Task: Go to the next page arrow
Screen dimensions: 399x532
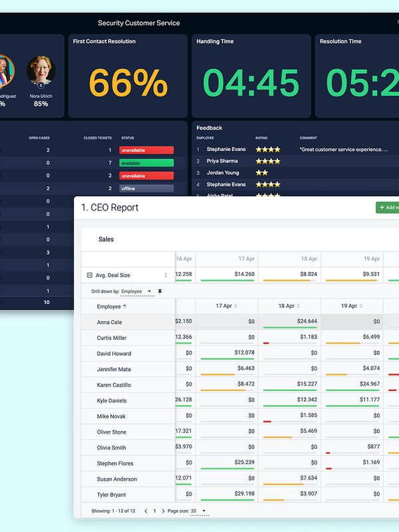Action: click(164, 511)
